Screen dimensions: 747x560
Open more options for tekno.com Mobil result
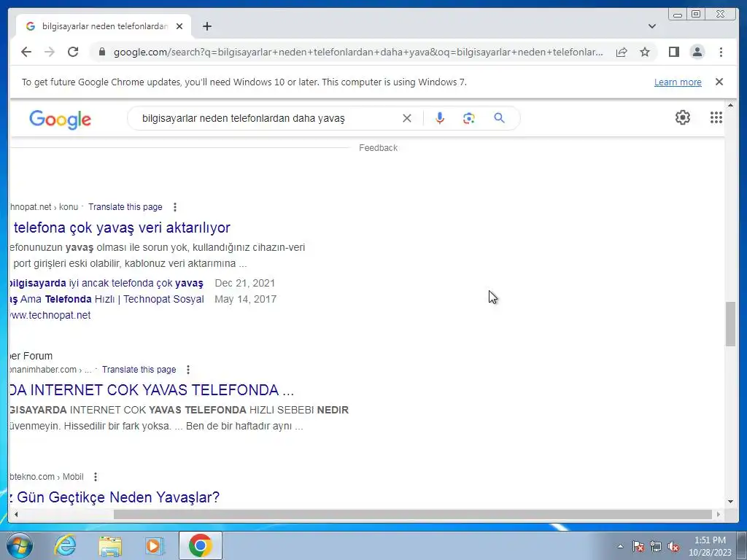(96, 477)
